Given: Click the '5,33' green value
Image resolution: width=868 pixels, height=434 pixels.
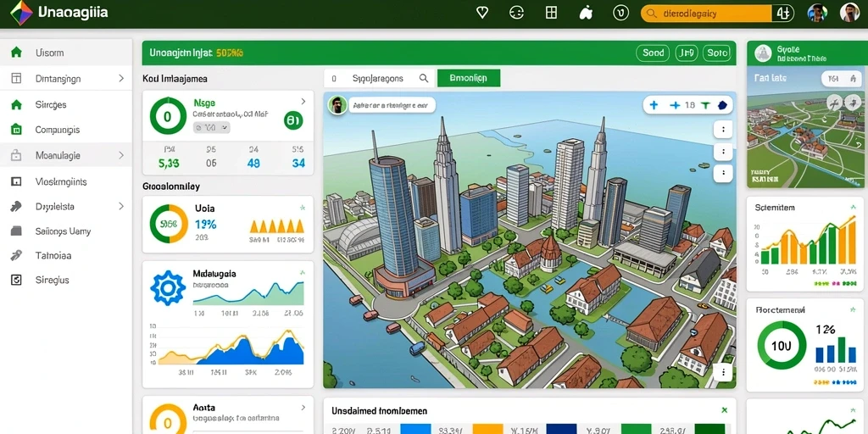Looking at the screenshot, I should (169, 164).
